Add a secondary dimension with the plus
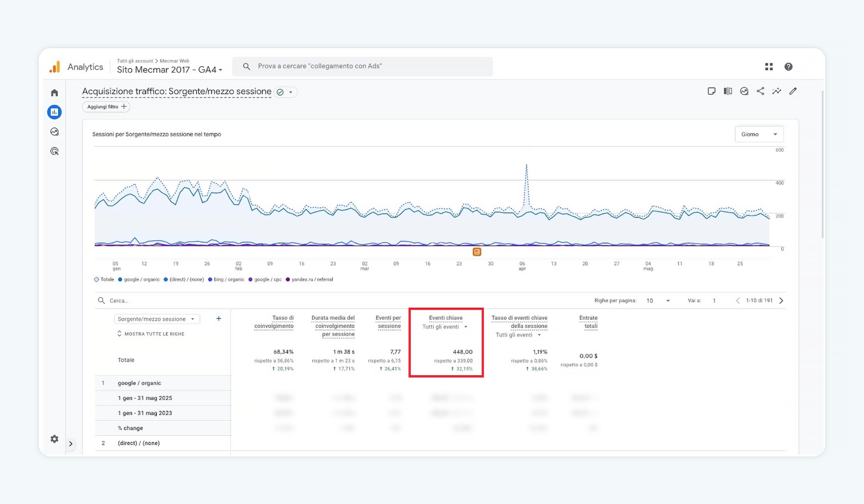 219,318
